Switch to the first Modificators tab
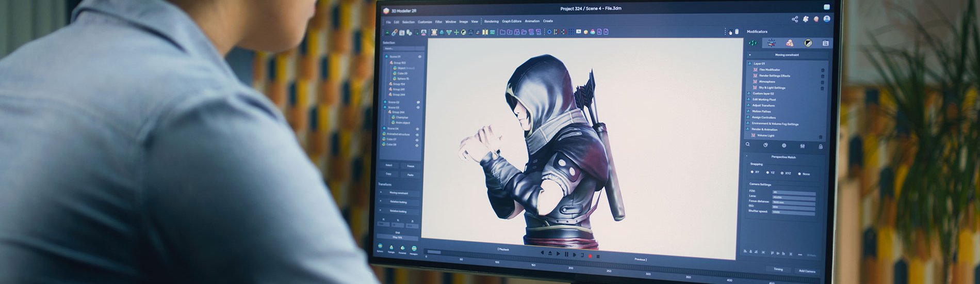 coord(753,43)
